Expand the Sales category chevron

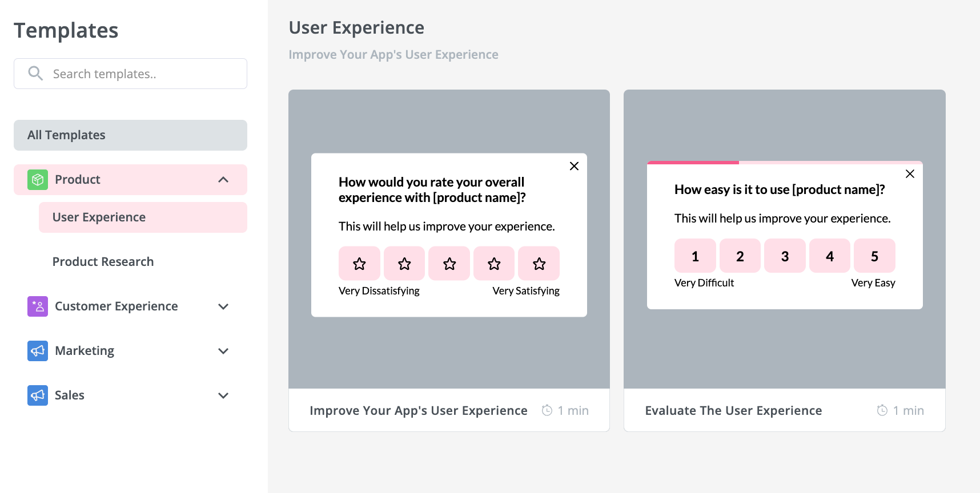click(223, 395)
